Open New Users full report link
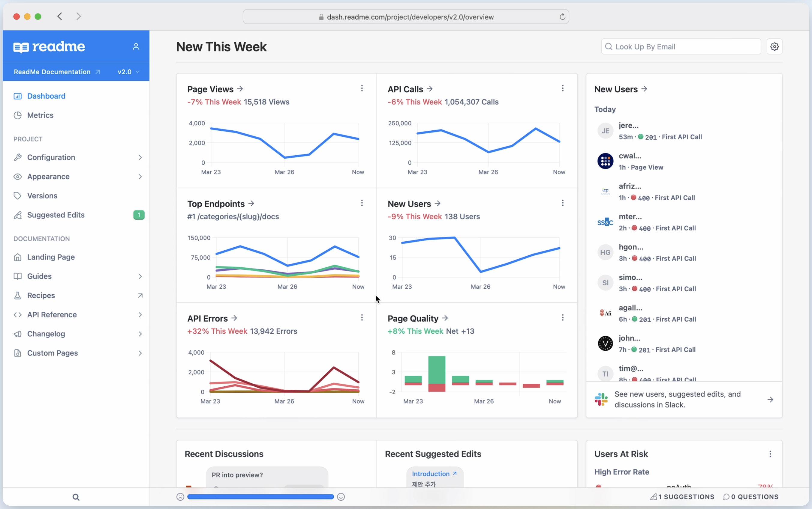Screen dimensions: 812x509 point(414,204)
